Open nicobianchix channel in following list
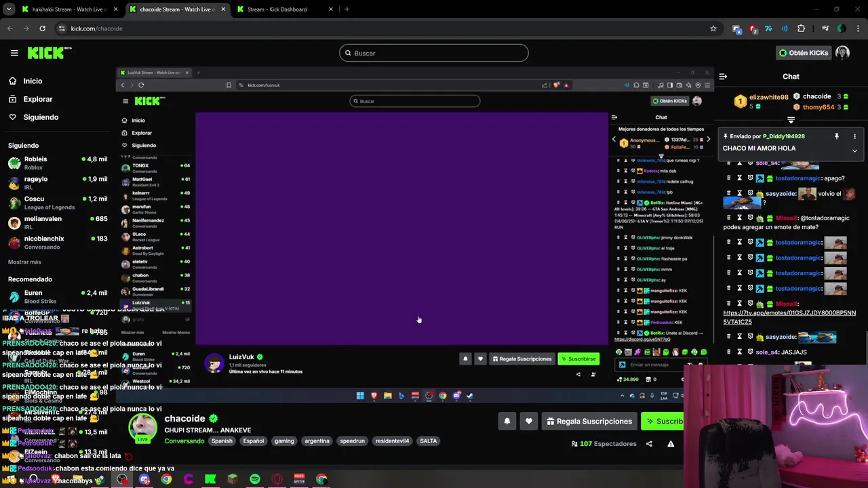Viewport: 868px width, 488px height. 58,243
